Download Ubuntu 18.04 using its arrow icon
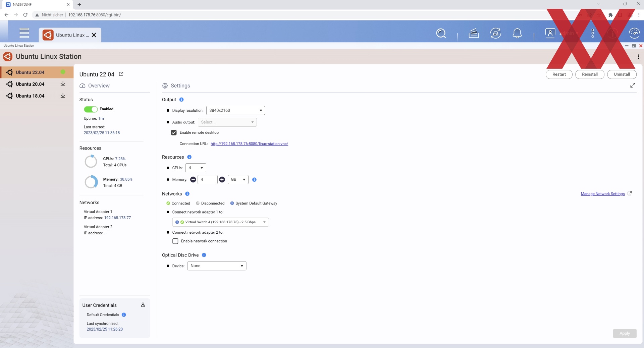The width and height of the screenshot is (644, 348). click(x=63, y=96)
